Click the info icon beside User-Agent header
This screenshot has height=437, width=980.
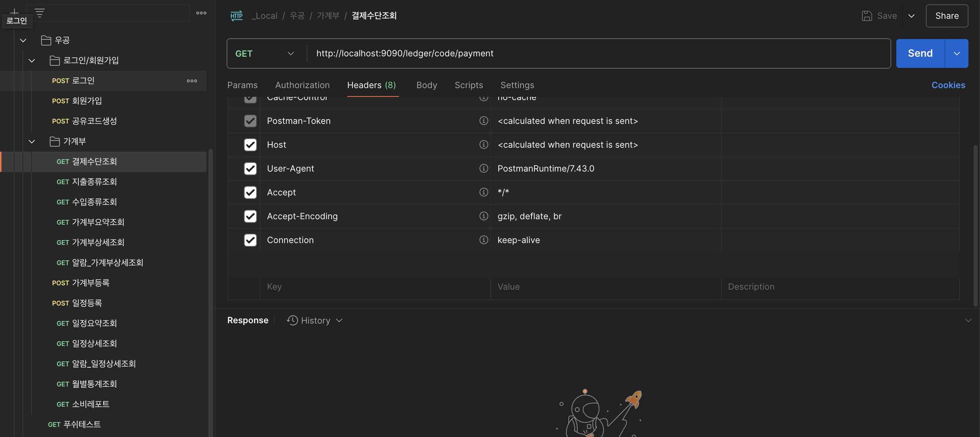(x=484, y=168)
